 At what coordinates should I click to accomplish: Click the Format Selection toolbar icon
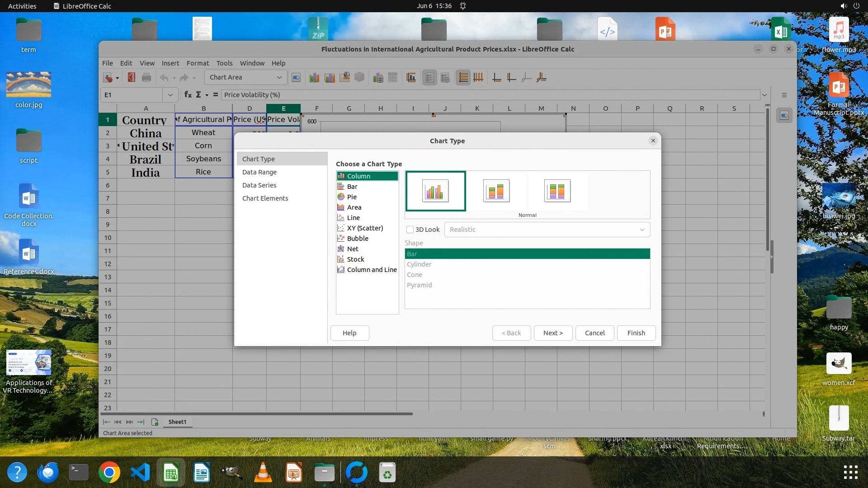[x=296, y=78]
